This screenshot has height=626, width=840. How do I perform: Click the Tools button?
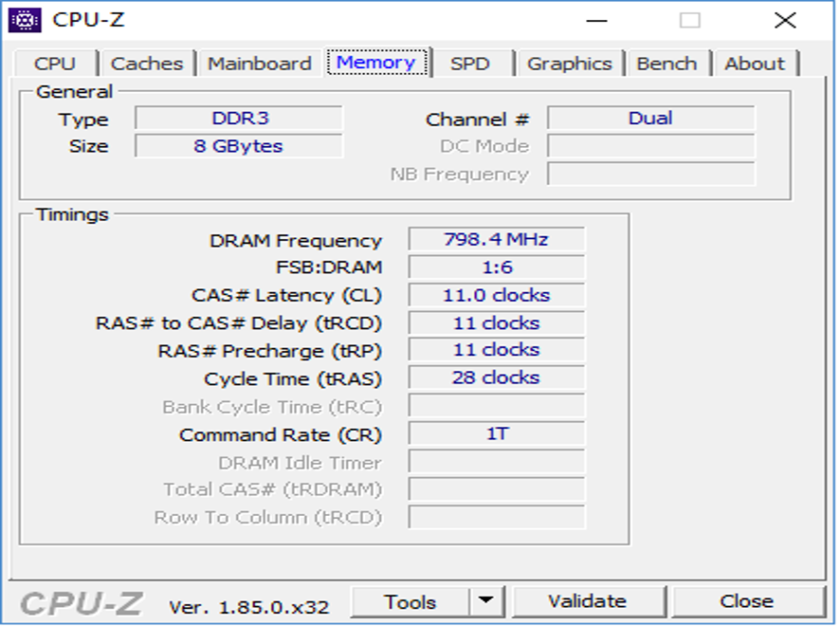click(x=411, y=602)
